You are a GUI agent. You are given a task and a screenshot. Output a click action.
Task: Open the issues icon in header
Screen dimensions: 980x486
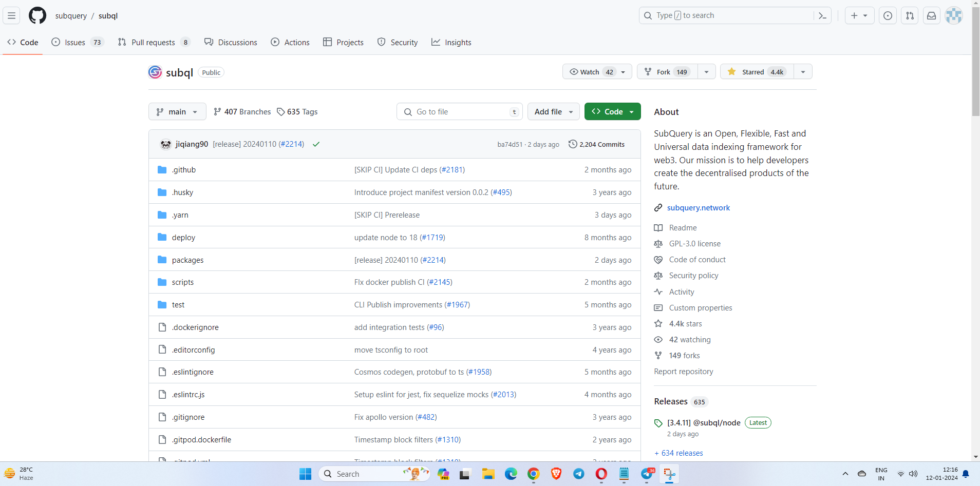point(888,15)
